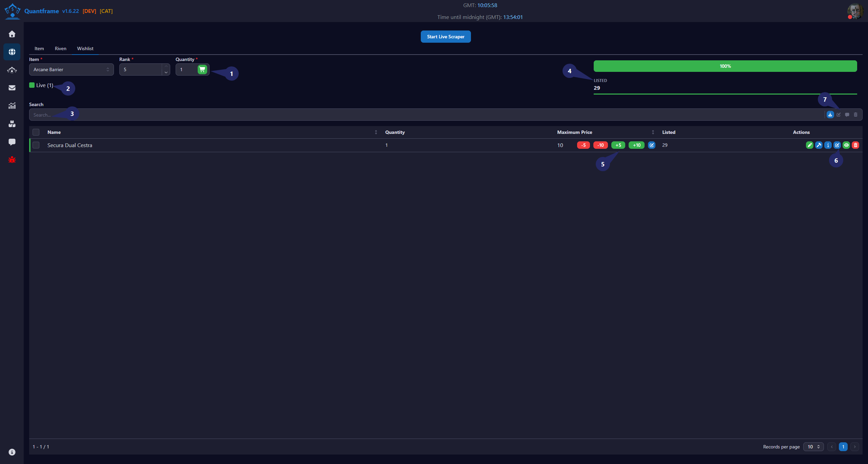Delete Secura Dual Cestra with red trash
The width and height of the screenshot is (868, 464).
pyautogui.click(x=855, y=145)
